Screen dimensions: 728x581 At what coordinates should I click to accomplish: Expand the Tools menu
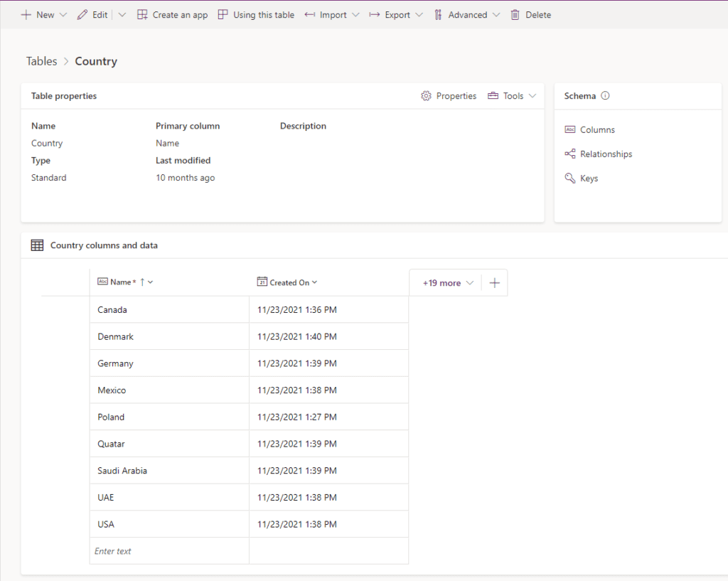512,96
